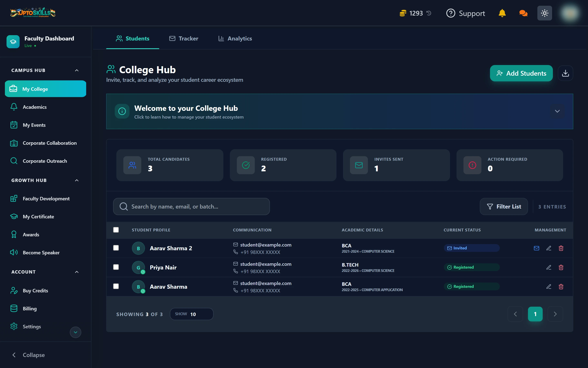
Task: Select BCA 2022-2025 Aarav Sharma checkbox
Action: [x=116, y=286]
